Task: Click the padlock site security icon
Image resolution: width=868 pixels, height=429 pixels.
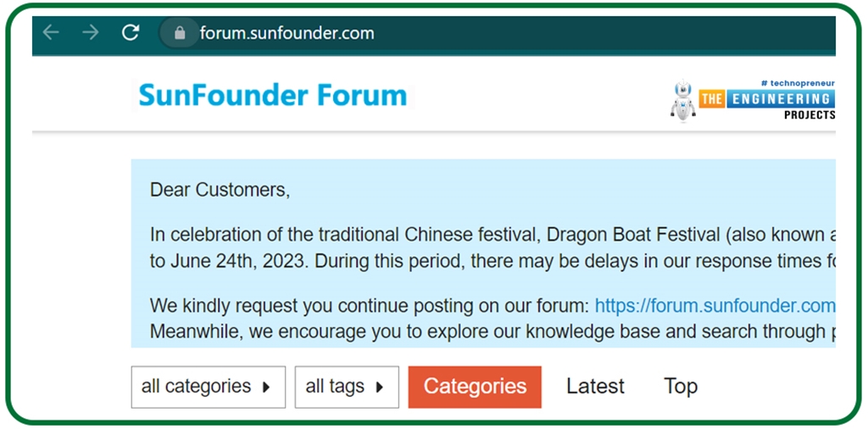Action: (x=180, y=33)
